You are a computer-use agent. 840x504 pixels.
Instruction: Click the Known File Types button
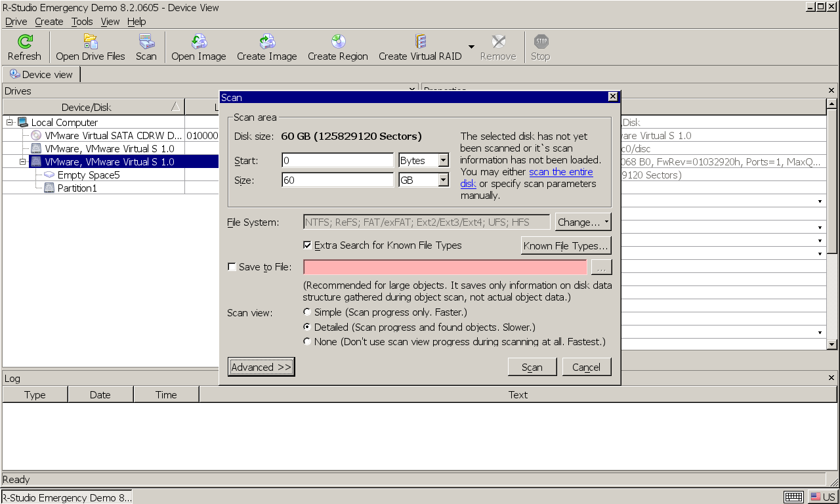[566, 246]
